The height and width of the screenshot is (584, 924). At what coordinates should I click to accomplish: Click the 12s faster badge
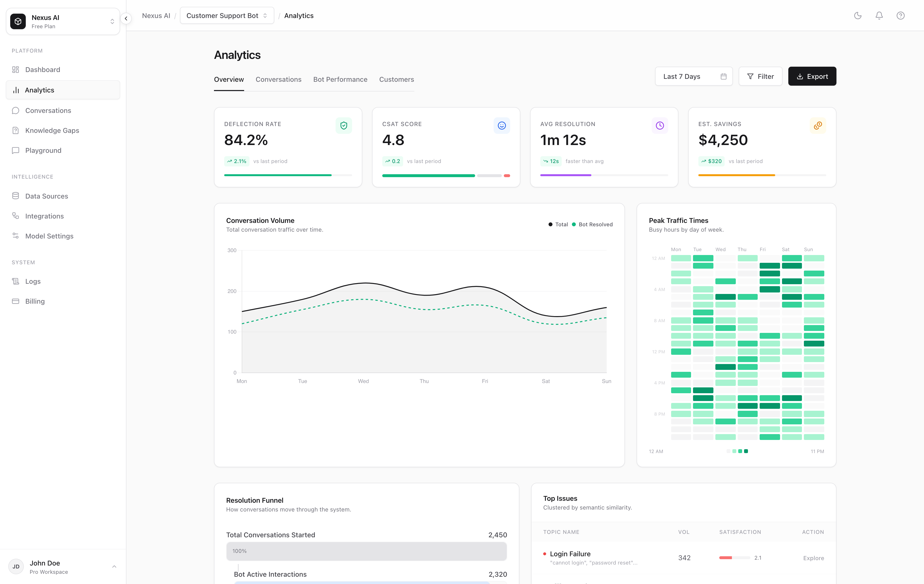pos(551,161)
